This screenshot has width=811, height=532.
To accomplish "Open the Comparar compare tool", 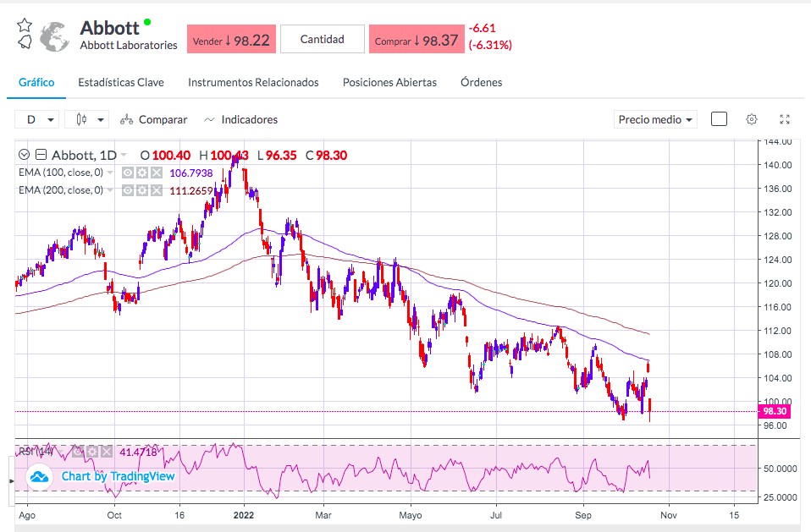I will 153,120.
